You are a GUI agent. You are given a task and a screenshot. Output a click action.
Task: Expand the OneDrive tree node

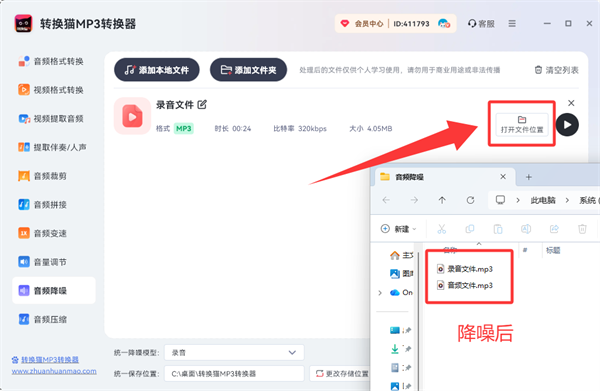pyautogui.click(x=380, y=293)
